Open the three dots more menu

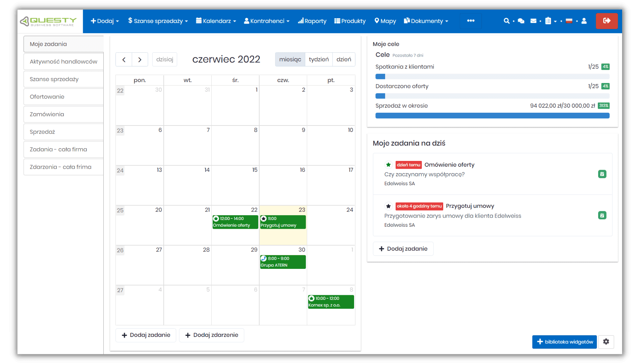coord(471,21)
